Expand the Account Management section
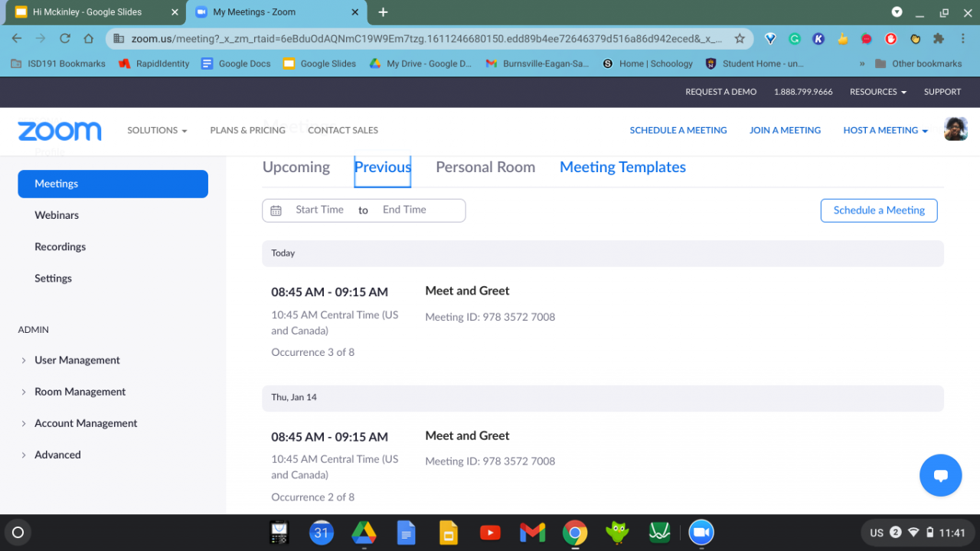980x551 pixels. (x=86, y=423)
